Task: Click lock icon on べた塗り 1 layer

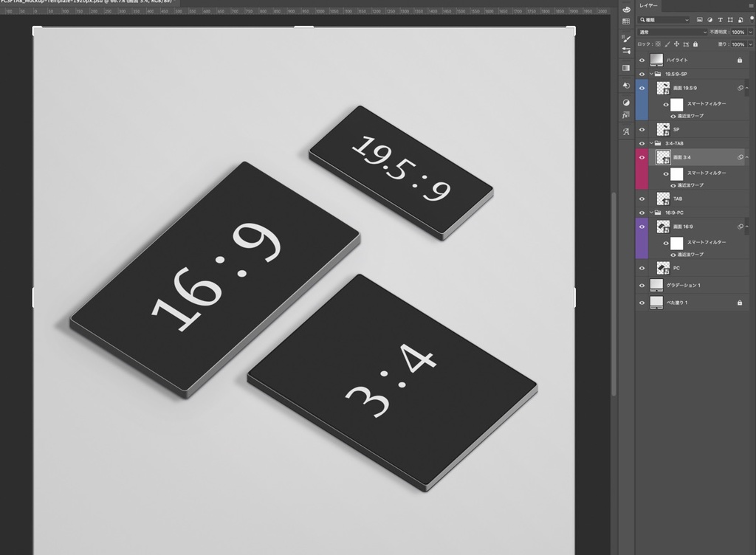Action: click(x=740, y=303)
